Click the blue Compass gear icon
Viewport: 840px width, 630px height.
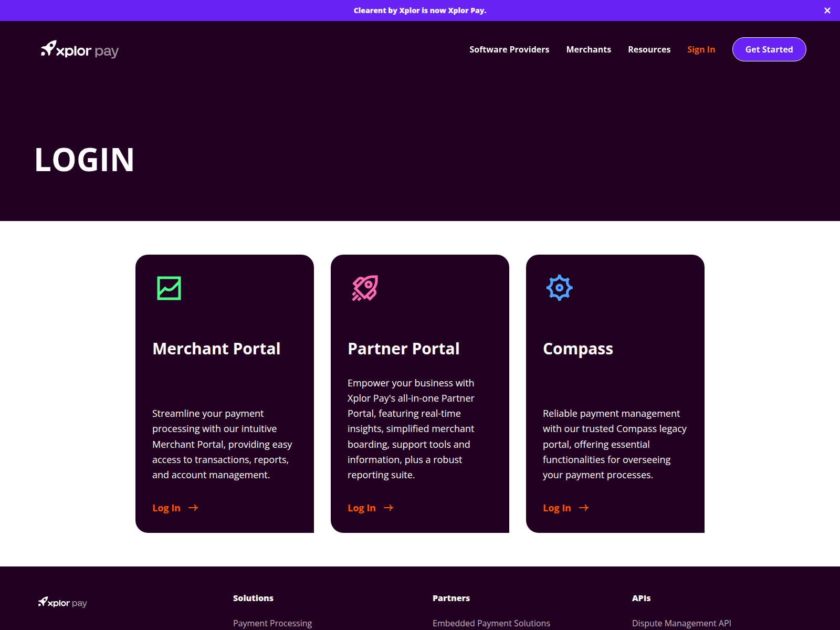[x=560, y=287]
